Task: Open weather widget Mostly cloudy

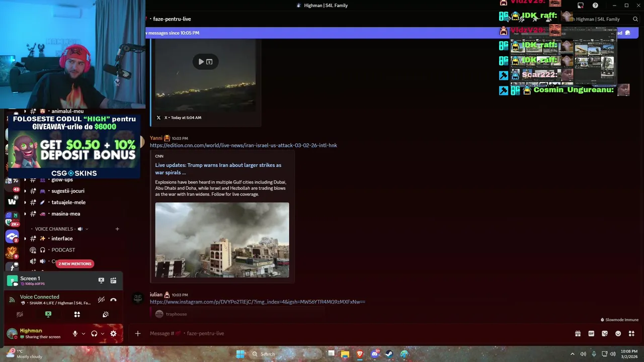Action: (x=25, y=354)
